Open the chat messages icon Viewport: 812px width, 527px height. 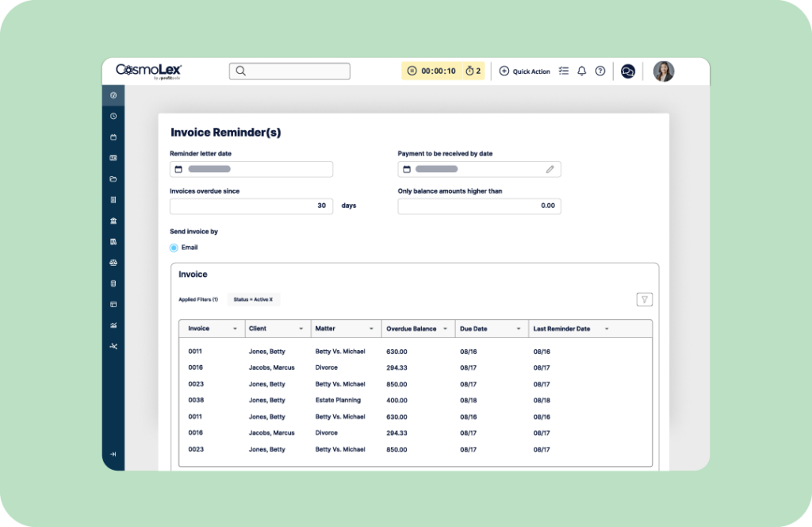point(628,71)
